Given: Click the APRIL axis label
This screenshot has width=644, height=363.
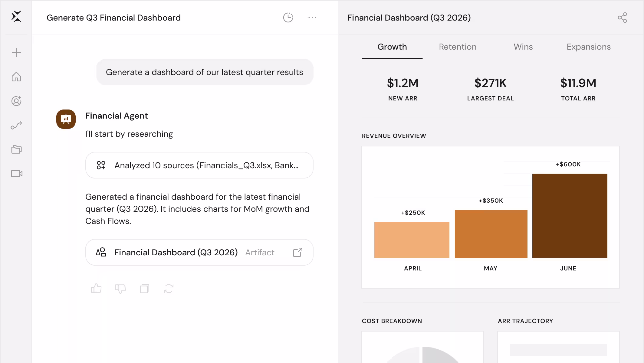Looking at the screenshot, I should [413, 268].
